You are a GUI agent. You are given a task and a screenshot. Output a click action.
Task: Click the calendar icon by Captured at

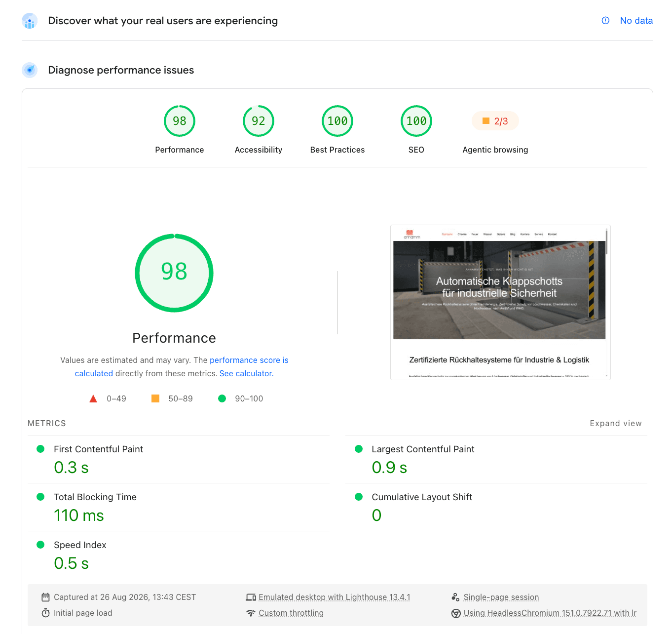[45, 597]
